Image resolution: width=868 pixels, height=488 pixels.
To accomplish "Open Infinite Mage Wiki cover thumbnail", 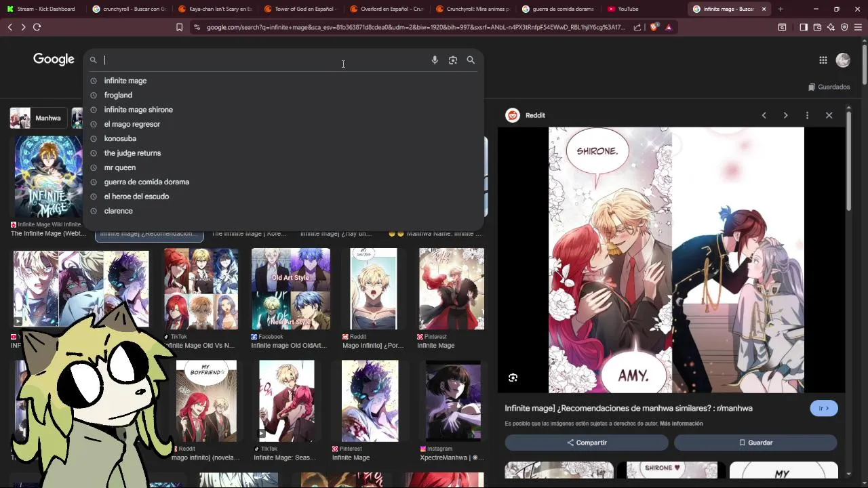I will pyautogui.click(x=48, y=178).
